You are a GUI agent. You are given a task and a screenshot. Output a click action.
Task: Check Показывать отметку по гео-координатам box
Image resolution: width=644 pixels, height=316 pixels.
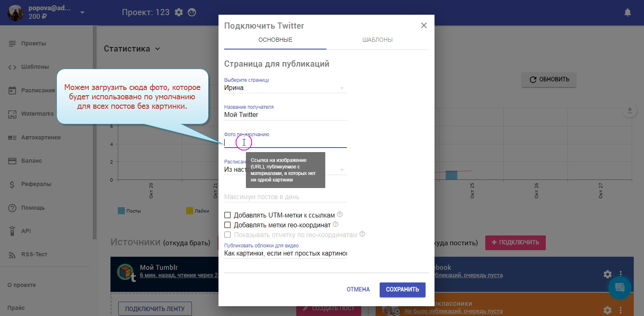(x=227, y=235)
